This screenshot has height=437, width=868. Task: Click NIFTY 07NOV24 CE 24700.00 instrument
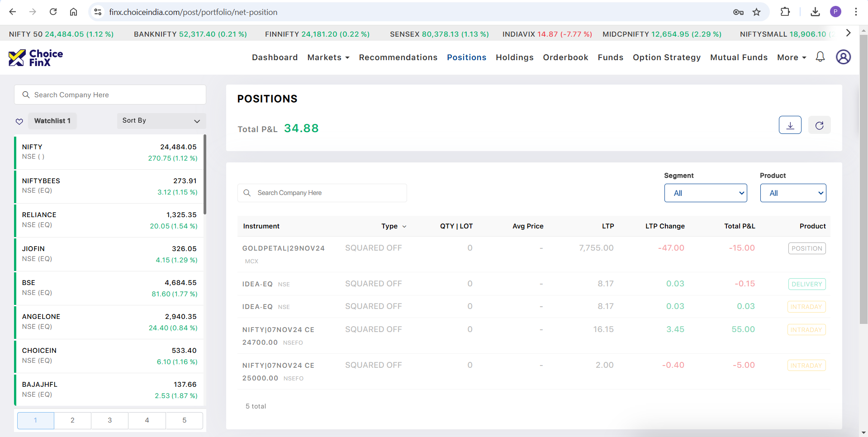tap(278, 336)
